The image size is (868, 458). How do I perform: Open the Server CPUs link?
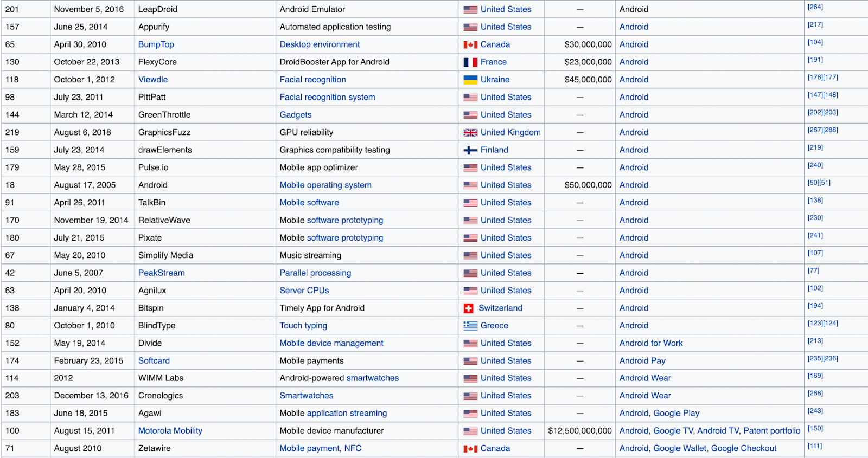pos(304,291)
